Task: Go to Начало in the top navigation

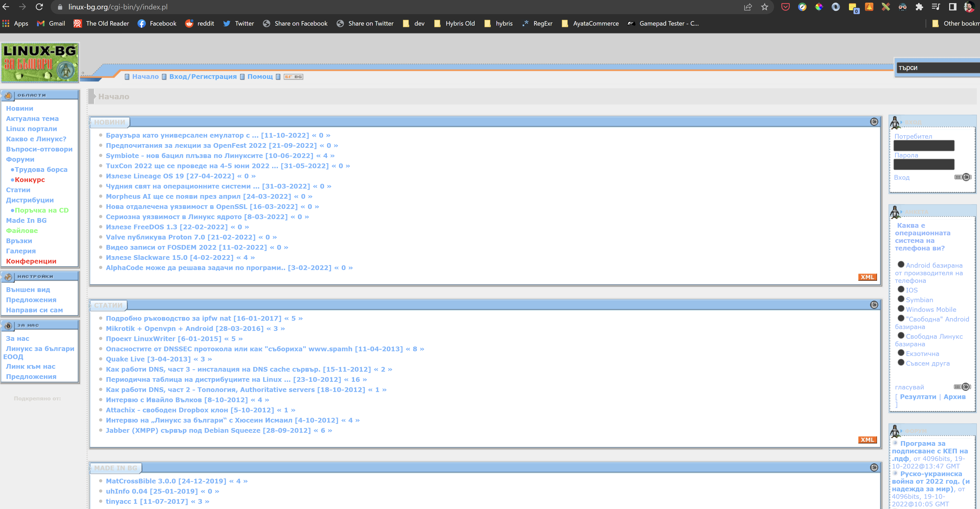Action: click(x=146, y=77)
